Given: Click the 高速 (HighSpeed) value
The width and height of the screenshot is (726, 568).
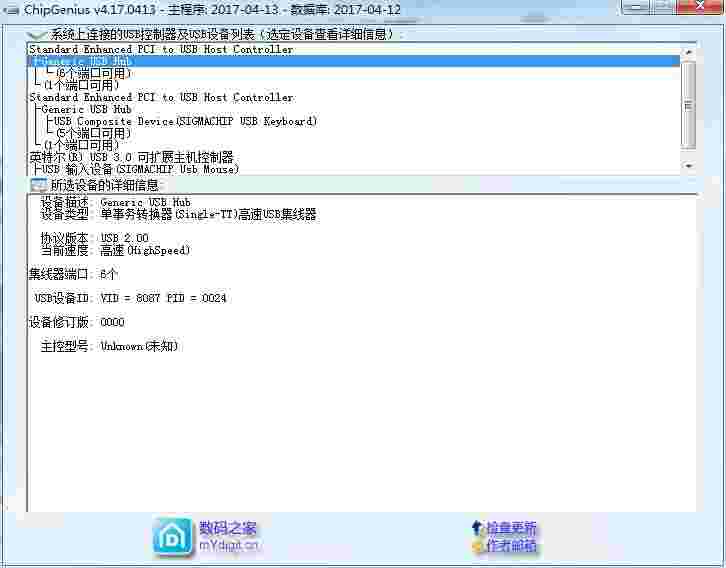Looking at the screenshot, I should (x=145, y=250).
